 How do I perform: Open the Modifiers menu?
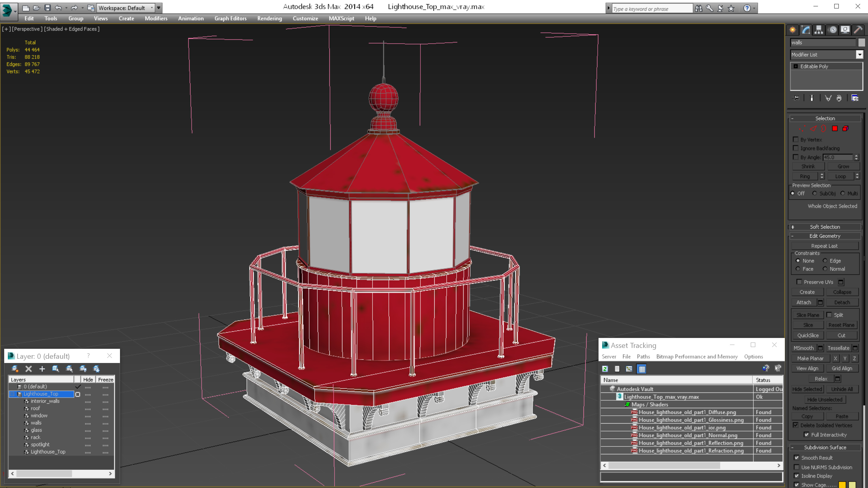click(156, 18)
